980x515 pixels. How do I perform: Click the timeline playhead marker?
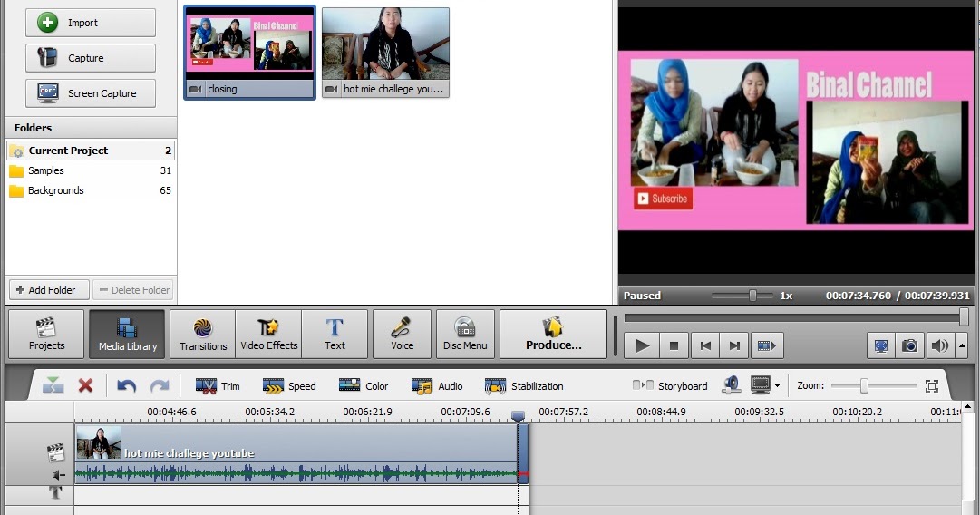click(x=518, y=415)
